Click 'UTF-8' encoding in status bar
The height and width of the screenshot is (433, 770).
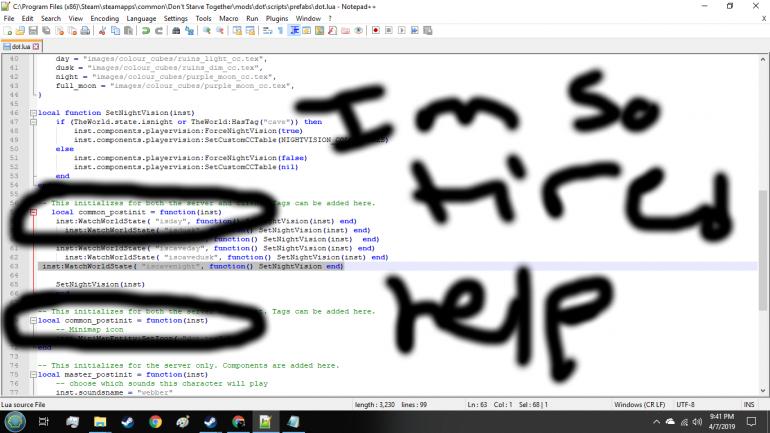(x=686, y=405)
